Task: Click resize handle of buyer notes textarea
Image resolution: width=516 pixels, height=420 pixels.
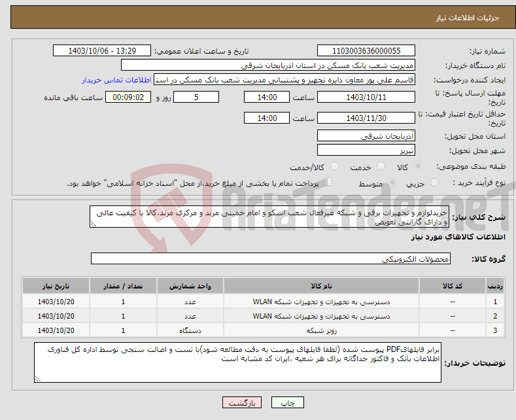Action: (37, 379)
